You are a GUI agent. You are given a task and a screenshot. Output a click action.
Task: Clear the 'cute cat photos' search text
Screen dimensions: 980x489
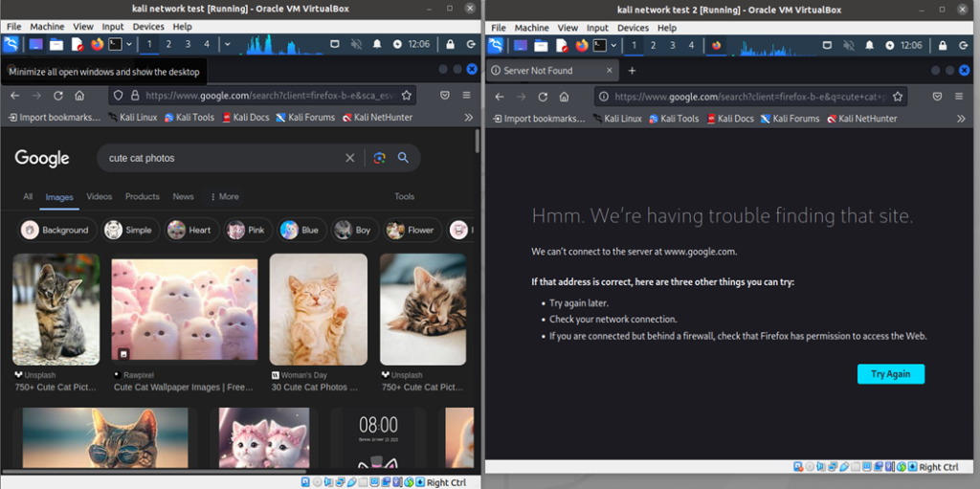(349, 158)
